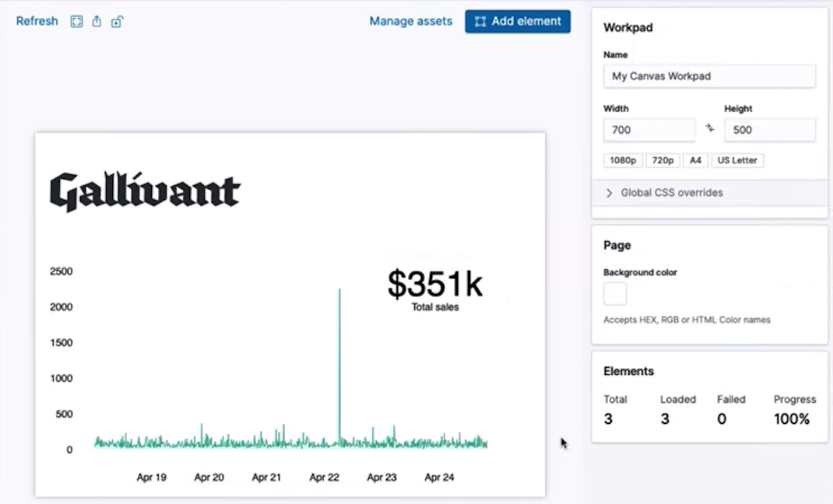Image resolution: width=833 pixels, height=504 pixels.
Task: Select the $351k Total sales metric element
Action: coord(435,289)
